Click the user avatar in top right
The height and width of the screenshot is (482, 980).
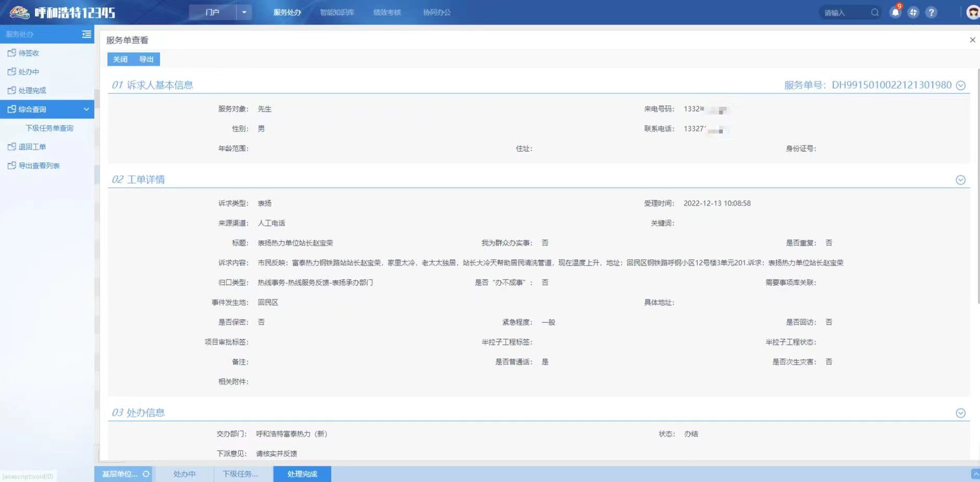pyautogui.click(x=972, y=13)
